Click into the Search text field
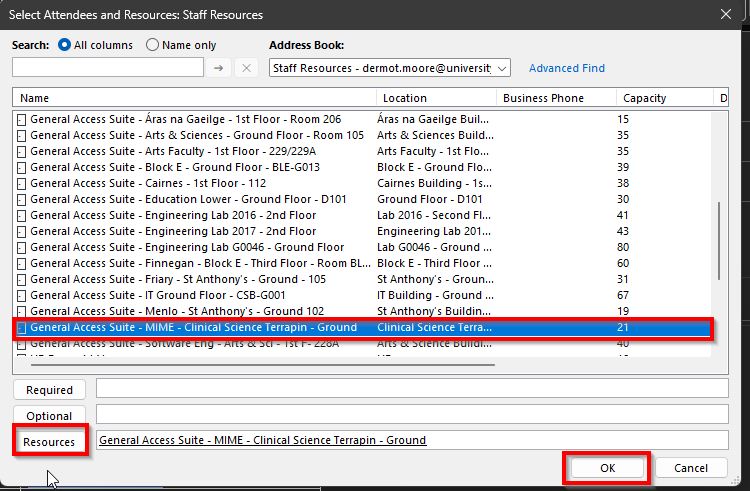750x491 pixels. tap(107, 68)
